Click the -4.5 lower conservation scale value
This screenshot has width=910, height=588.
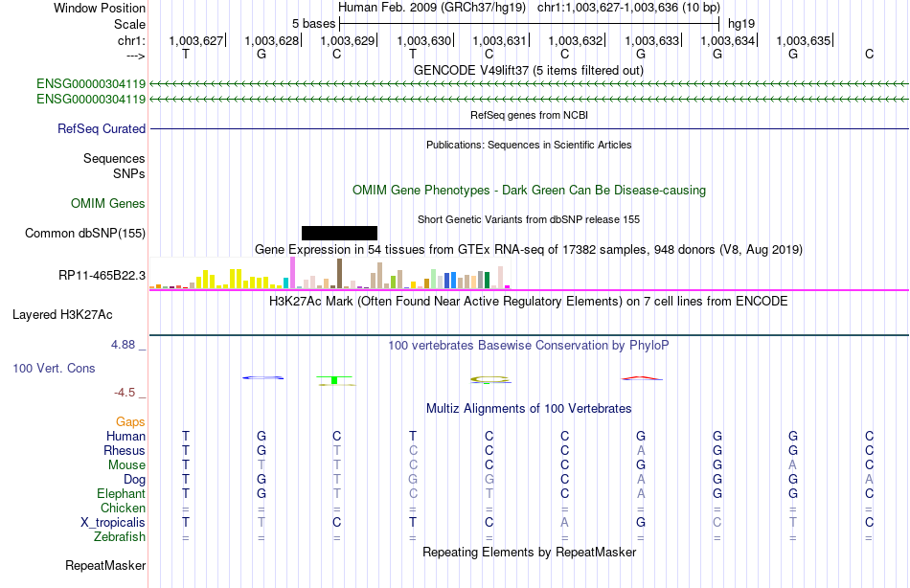[125, 393]
